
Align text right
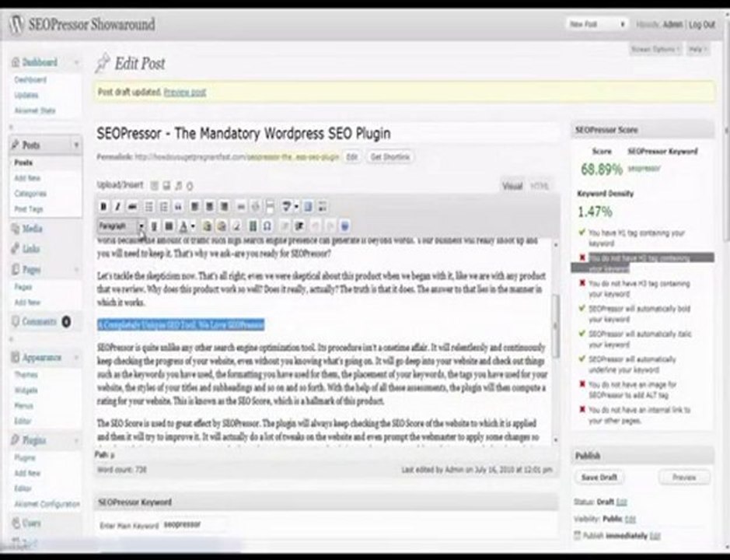coord(225,206)
